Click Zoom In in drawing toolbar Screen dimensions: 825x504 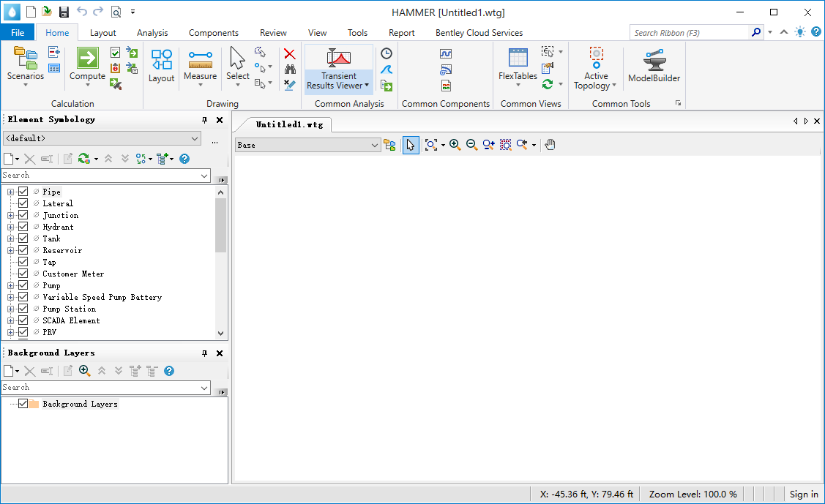(x=455, y=145)
